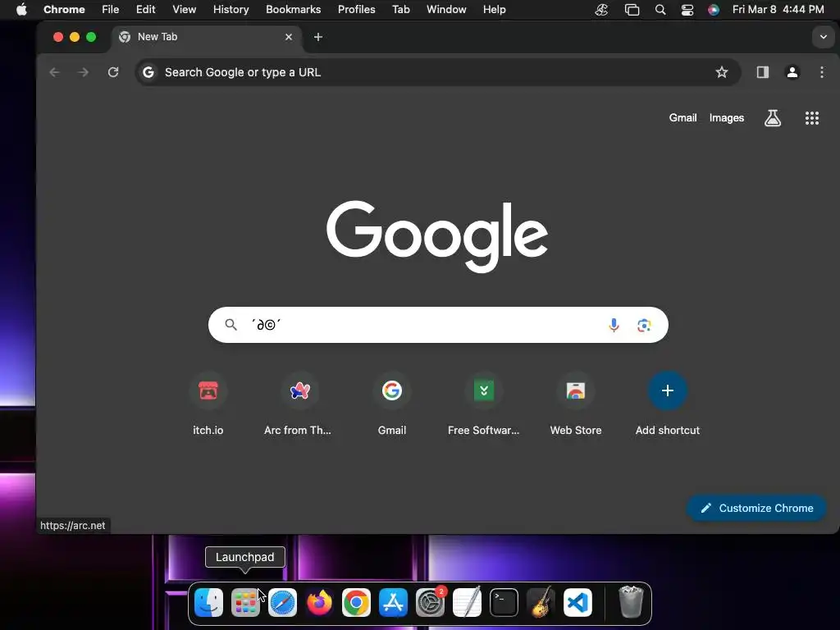Click the forward navigation arrow
Viewport: 840px width, 630px height.
coord(83,72)
